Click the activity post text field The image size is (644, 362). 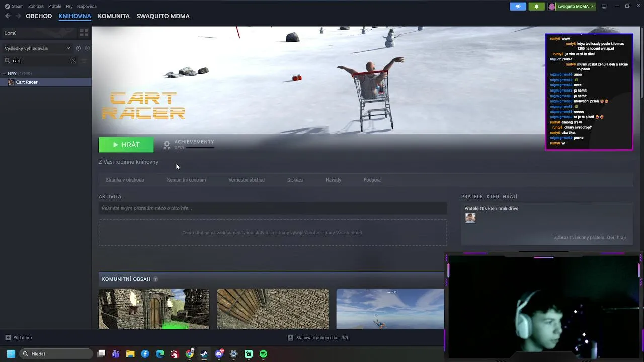coord(273,208)
